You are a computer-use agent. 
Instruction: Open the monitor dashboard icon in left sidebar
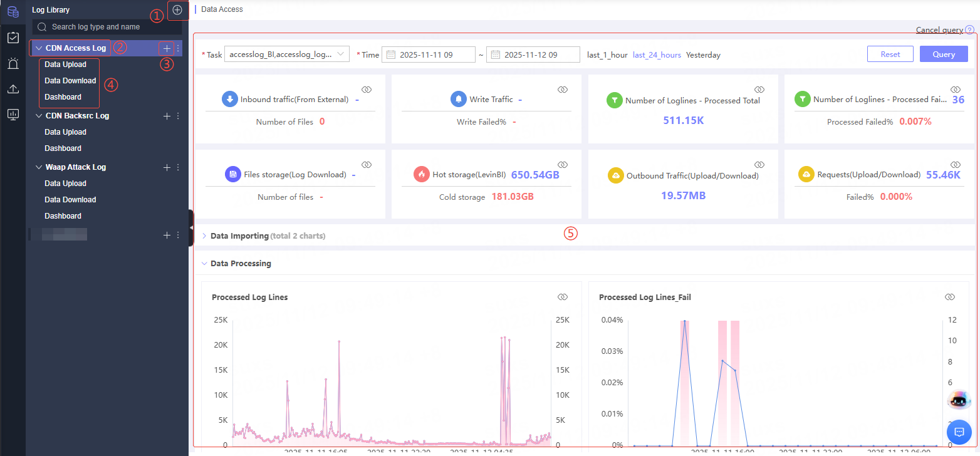point(13,115)
